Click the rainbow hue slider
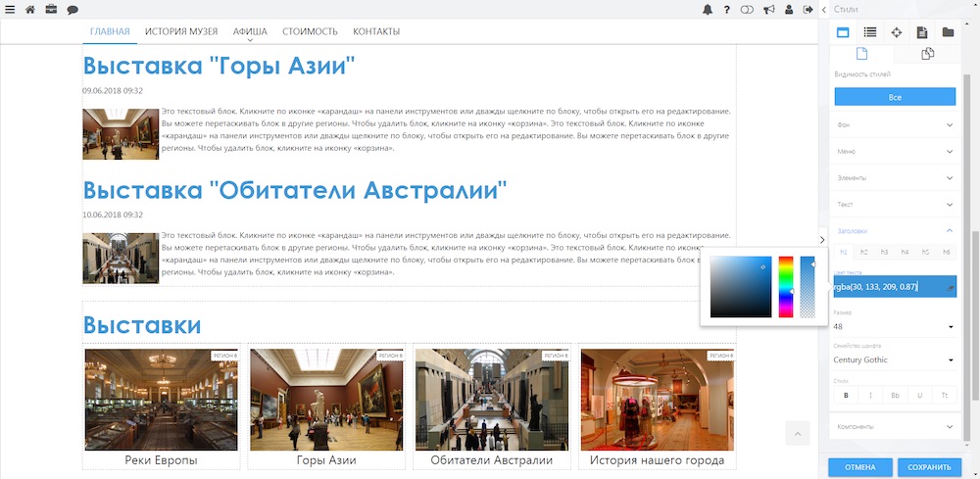The image size is (980, 479). point(786,287)
